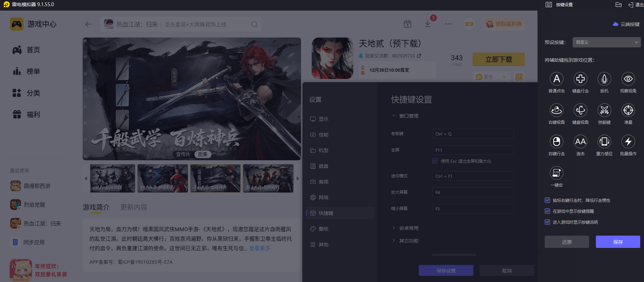Collapse the 窗口管理 section
Viewport: 644px width, 282px height.
pos(405,116)
